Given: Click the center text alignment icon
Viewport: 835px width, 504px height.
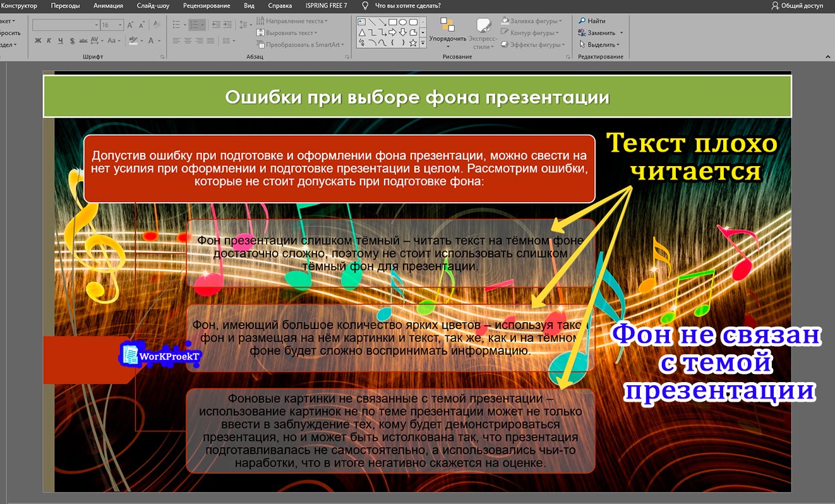Looking at the screenshot, I should pos(187,41).
